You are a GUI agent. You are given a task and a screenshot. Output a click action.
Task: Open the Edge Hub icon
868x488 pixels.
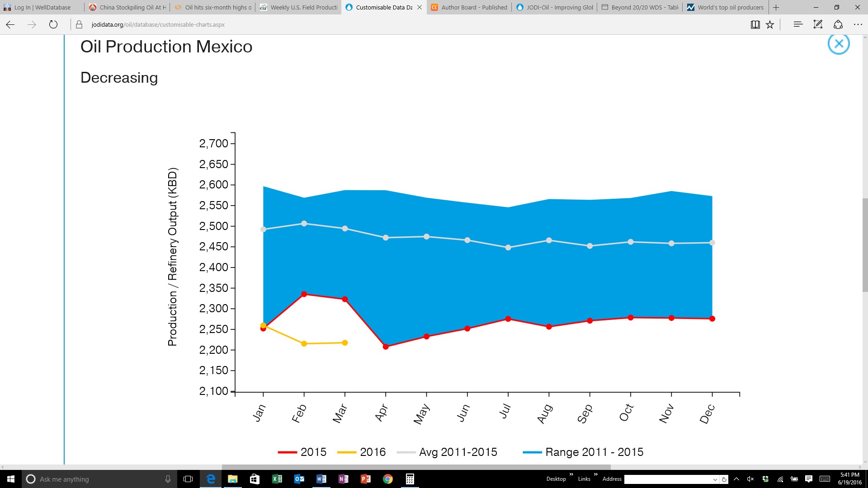click(798, 24)
